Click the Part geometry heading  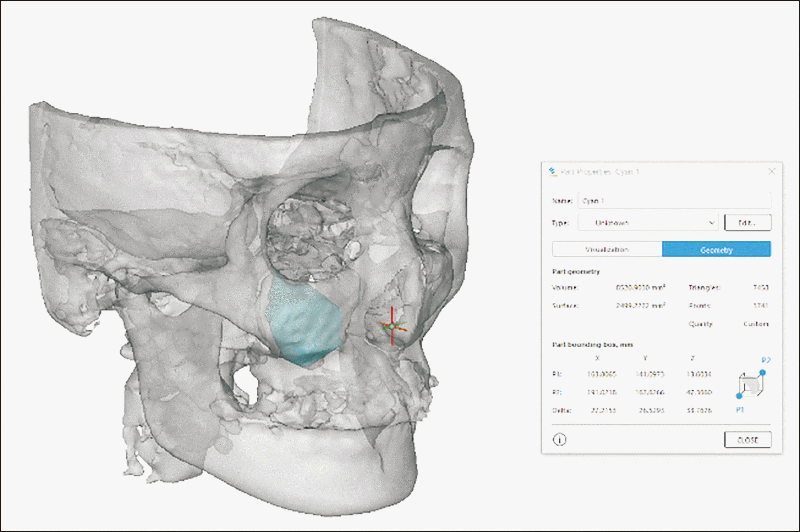[x=576, y=271]
